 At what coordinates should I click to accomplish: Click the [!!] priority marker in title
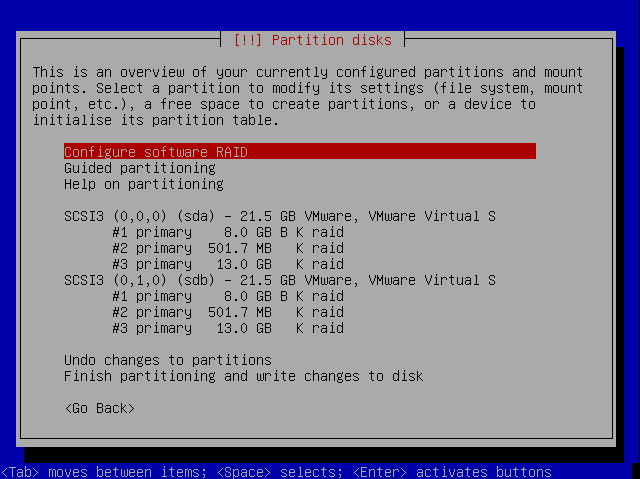tap(248, 40)
